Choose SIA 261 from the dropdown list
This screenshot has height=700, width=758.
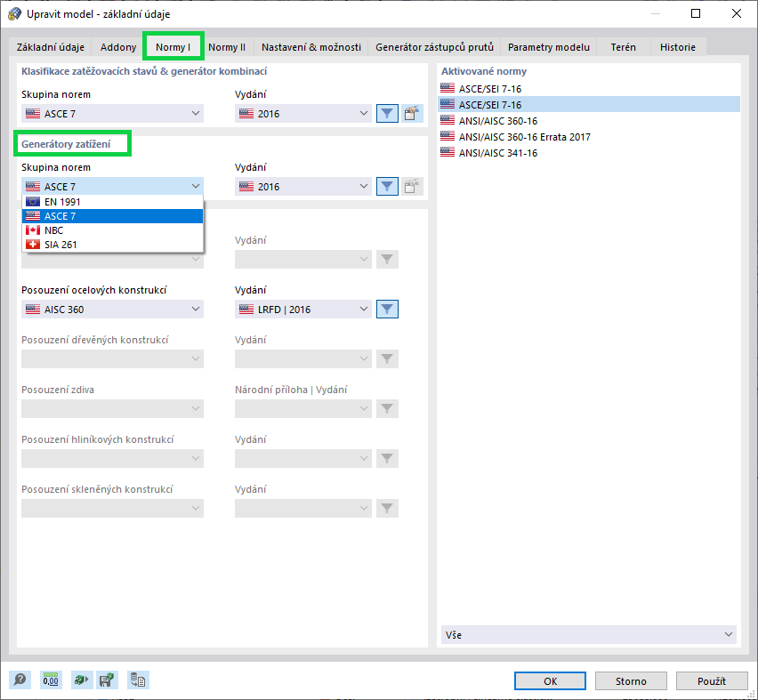click(x=113, y=245)
